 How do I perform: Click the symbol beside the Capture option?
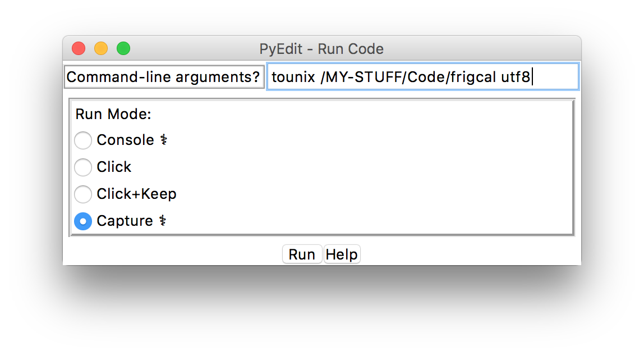tap(162, 221)
